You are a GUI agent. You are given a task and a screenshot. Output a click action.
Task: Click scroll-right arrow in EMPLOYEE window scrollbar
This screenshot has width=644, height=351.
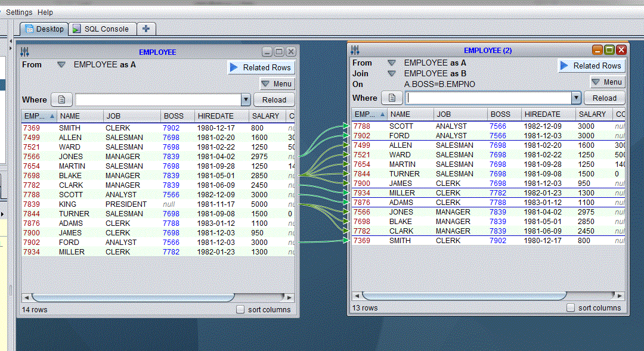click(x=289, y=297)
